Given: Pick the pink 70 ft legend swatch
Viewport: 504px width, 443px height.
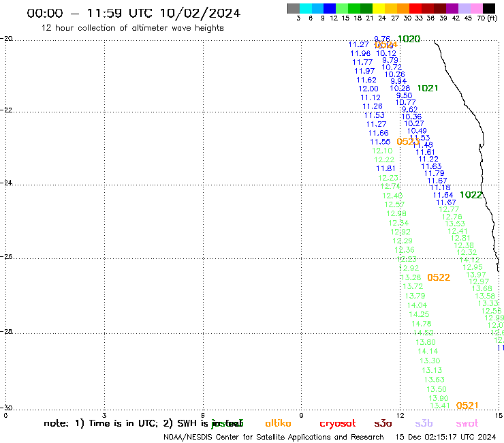Looking at the screenshot, I should 476,8.
